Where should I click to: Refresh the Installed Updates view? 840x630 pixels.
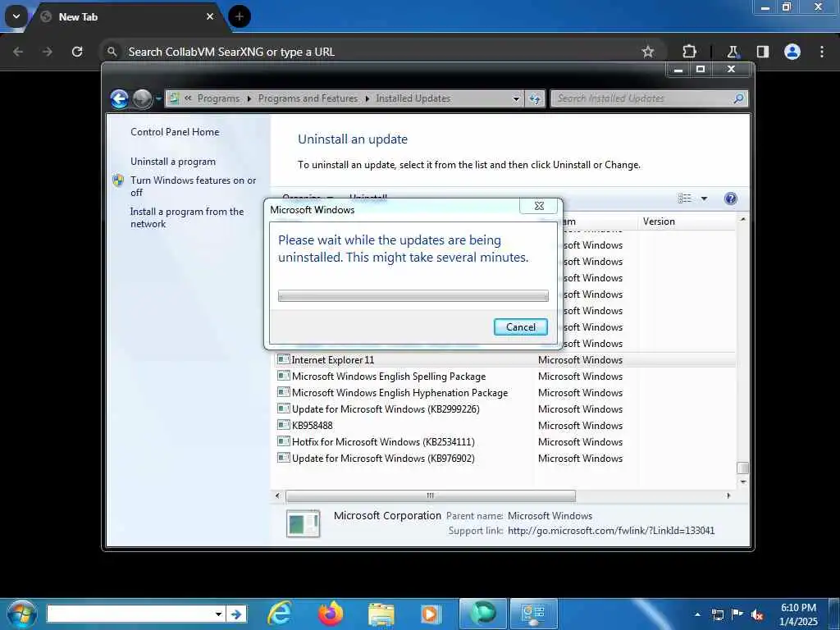535,99
